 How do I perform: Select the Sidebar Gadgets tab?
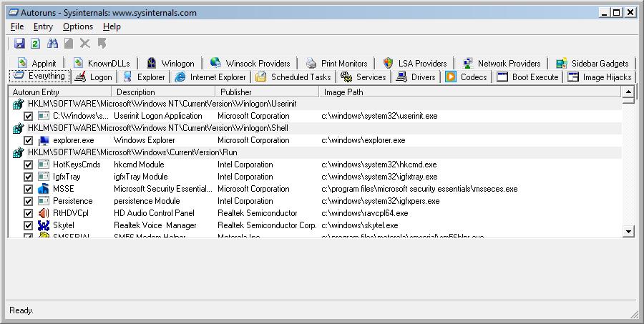point(592,63)
